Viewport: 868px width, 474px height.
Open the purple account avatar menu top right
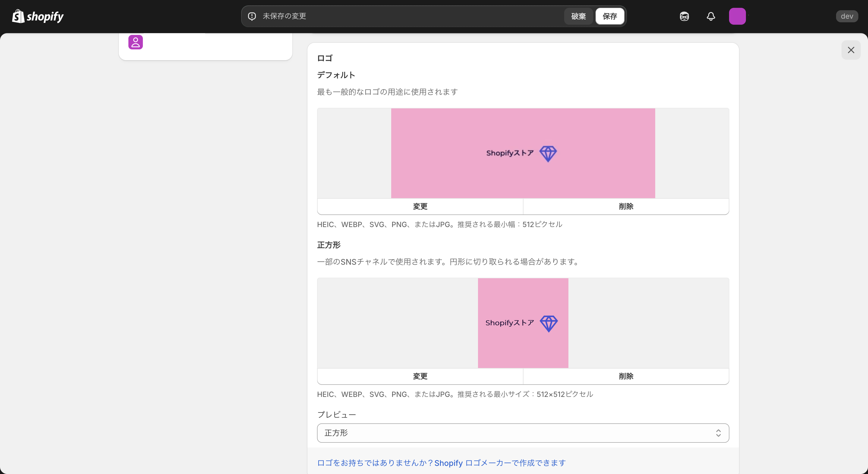pyautogui.click(x=737, y=16)
